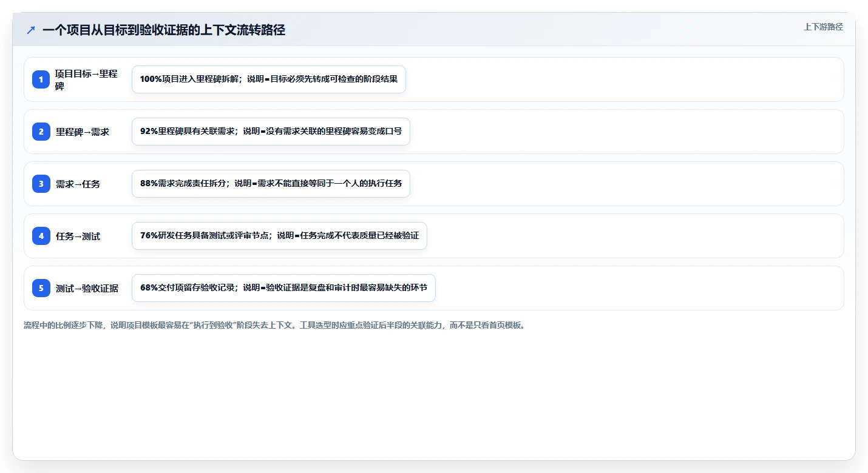This screenshot has height=473, width=868.
Task: Open the 88%需求完成责任拆分 description box
Action: [271, 184]
